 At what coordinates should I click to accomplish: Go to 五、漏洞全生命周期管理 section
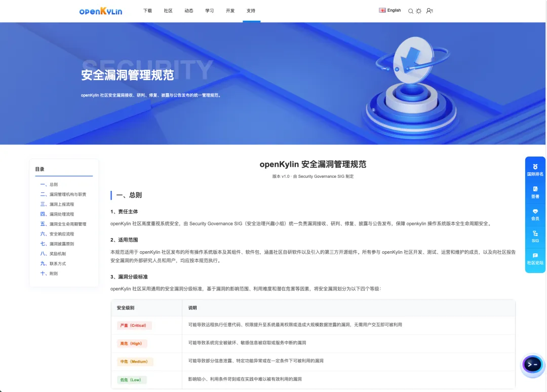click(63, 224)
